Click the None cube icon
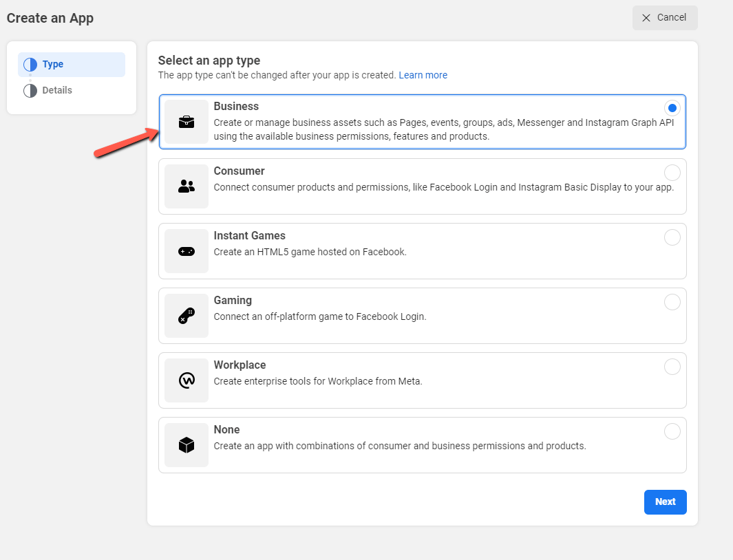Screen dimensions: 733x560 click(x=187, y=445)
